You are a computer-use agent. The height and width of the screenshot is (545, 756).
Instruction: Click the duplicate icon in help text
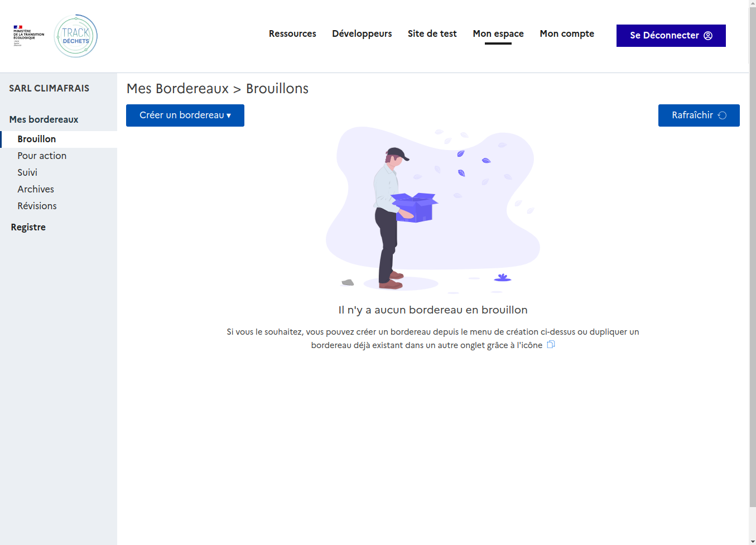pyautogui.click(x=551, y=345)
